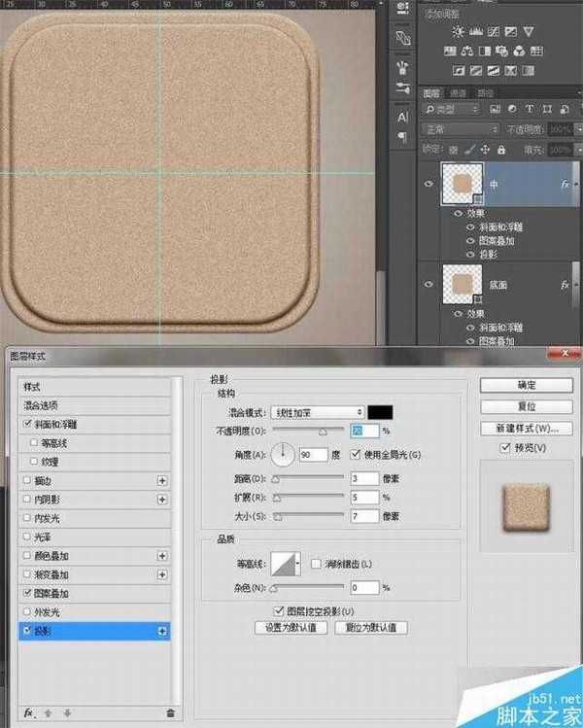Open the Character panel (A| icon)
This screenshot has width=583, height=728.
pyautogui.click(x=402, y=117)
